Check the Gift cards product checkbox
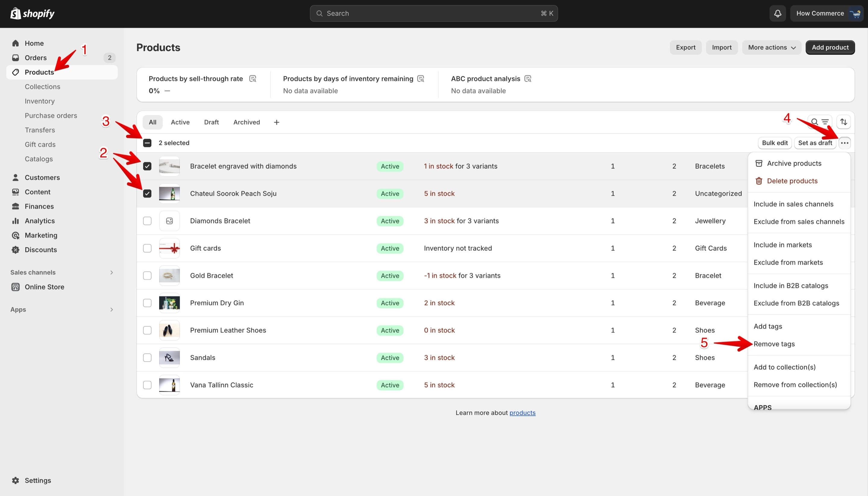 click(x=147, y=248)
